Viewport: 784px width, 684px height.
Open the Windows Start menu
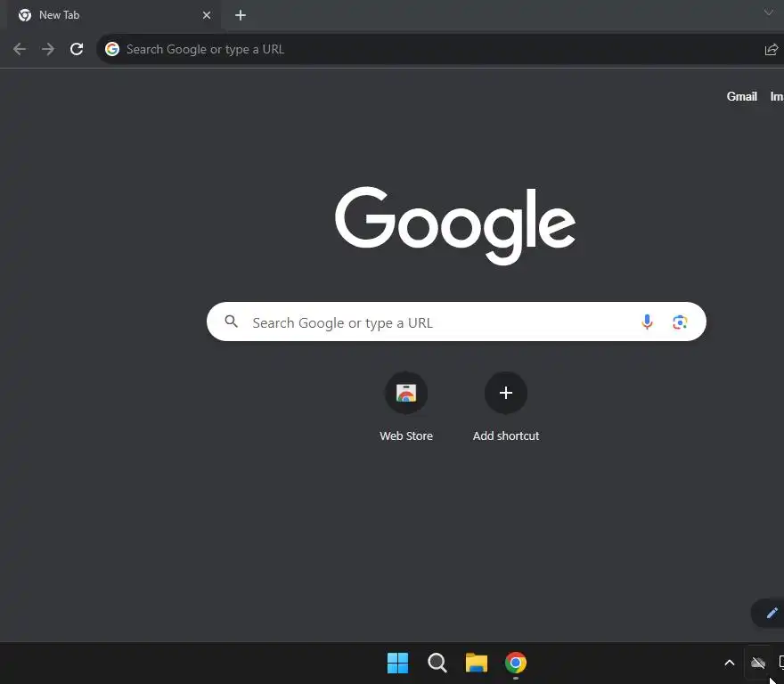[397, 663]
